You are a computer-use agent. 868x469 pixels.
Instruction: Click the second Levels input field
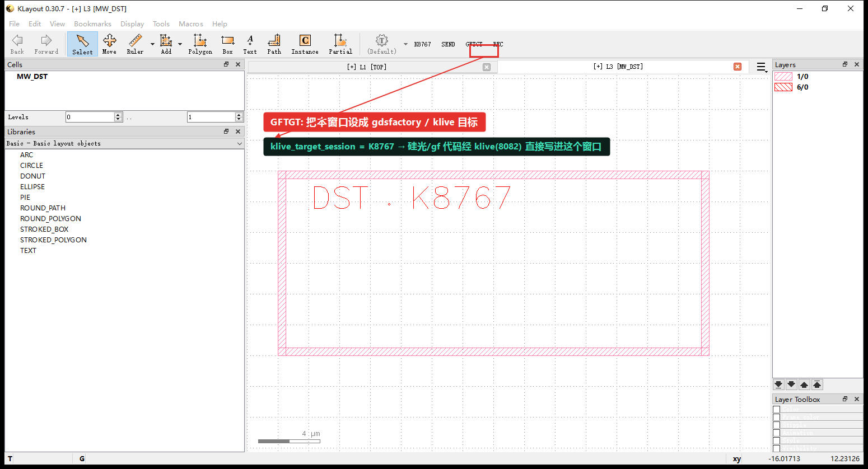(x=211, y=117)
